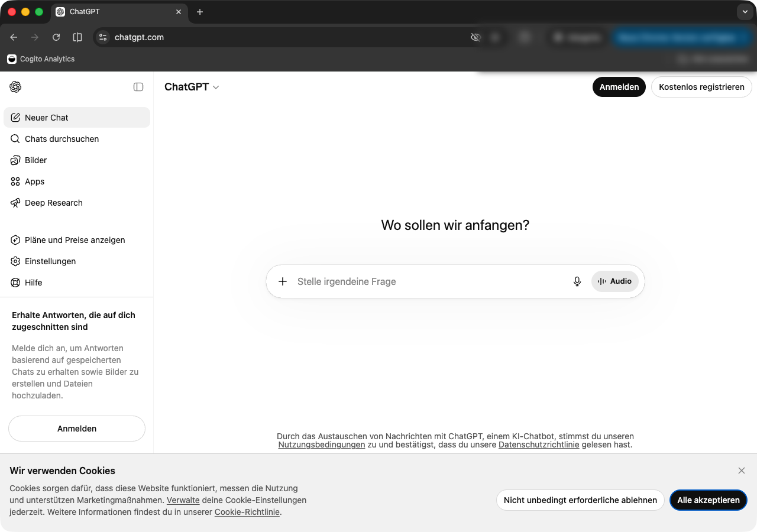Click Alle akzeptieren cookies button
This screenshot has width=757, height=532.
(x=709, y=500)
